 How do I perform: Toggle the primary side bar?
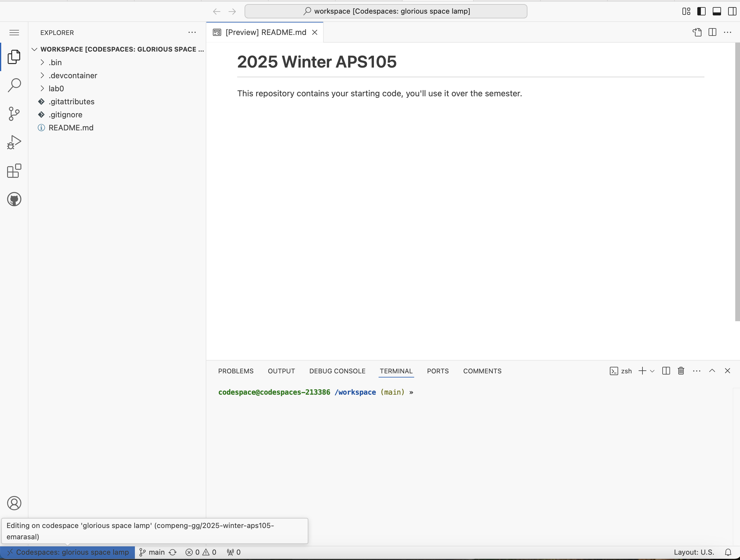pos(701,11)
